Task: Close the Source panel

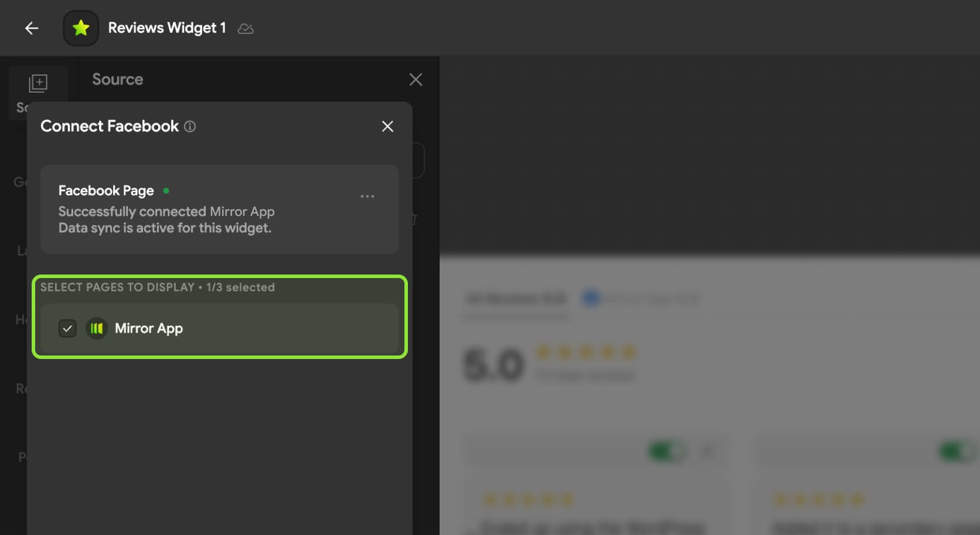Action: [416, 80]
